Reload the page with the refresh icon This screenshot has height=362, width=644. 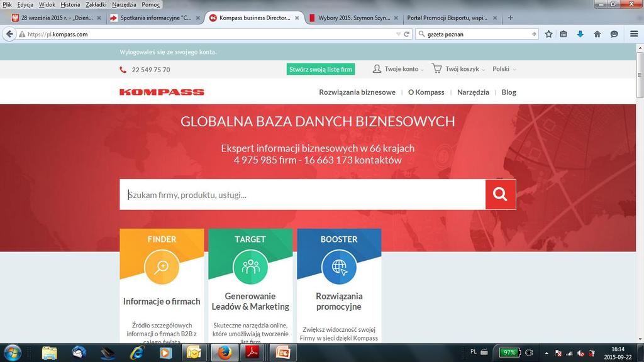tap(407, 34)
